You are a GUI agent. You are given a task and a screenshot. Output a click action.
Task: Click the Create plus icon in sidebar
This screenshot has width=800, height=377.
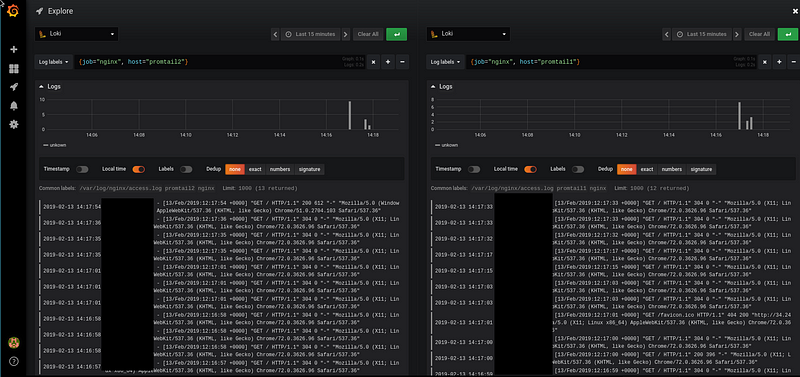click(x=14, y=49)
